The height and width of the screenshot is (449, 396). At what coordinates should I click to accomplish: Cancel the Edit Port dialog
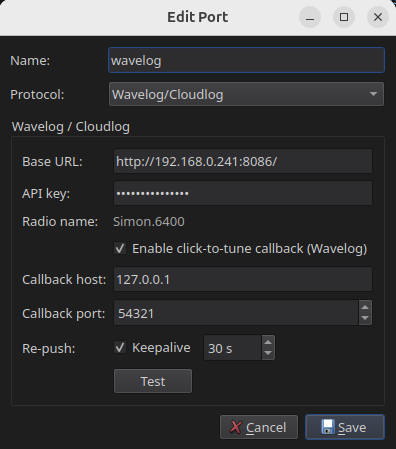(x=259, y=427)
